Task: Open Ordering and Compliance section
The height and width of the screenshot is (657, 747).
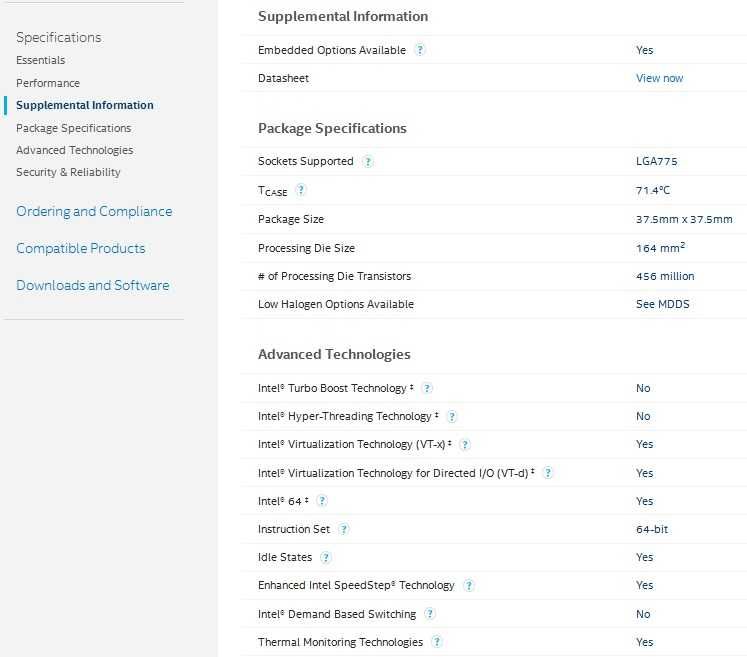Action: click(x=94, y=211)
